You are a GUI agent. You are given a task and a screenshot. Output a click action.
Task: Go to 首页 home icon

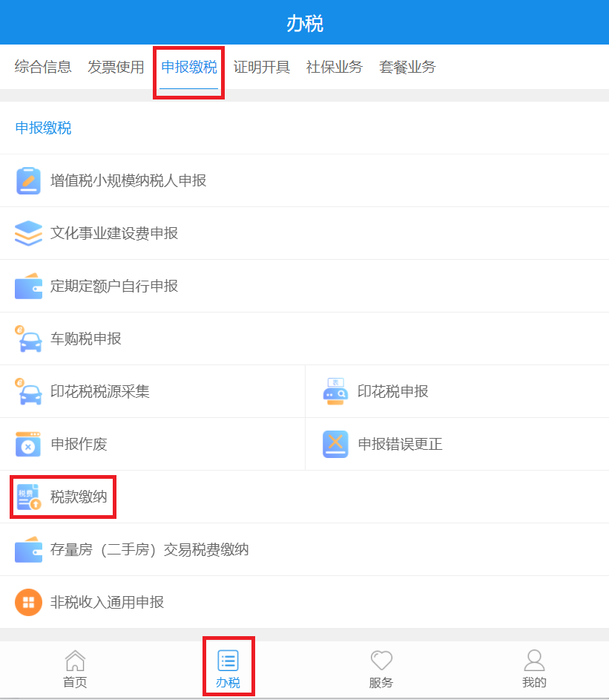click(x=75, y=660)
